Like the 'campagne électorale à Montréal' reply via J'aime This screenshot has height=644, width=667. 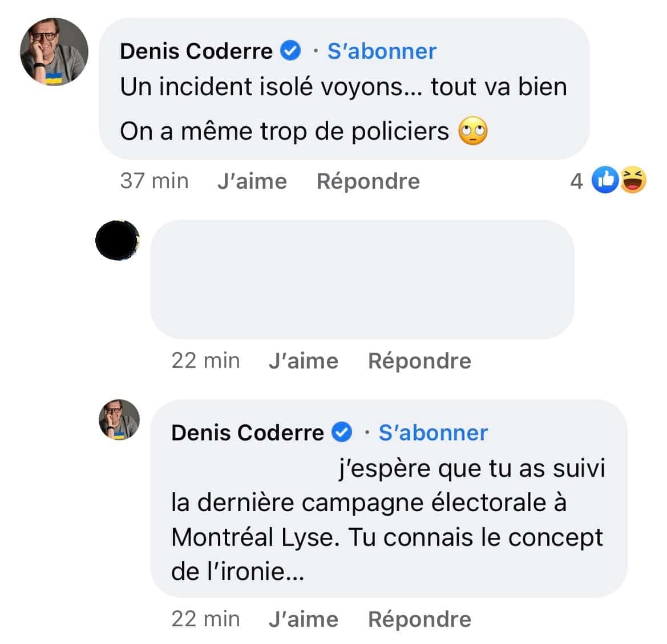click(x=304, y=619)
